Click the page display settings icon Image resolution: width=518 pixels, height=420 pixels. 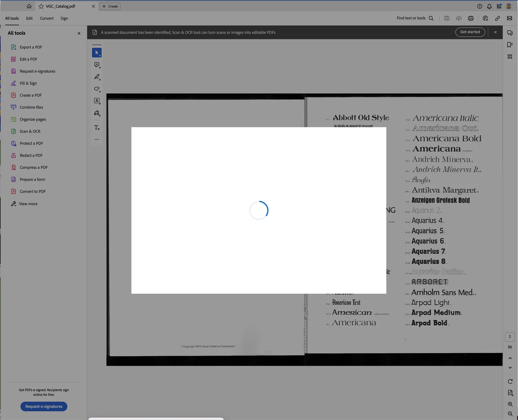click(510, 393)
